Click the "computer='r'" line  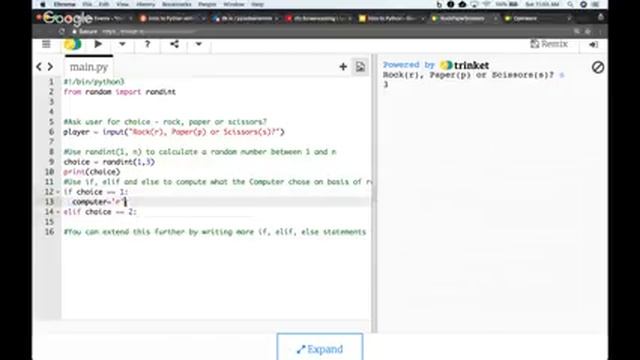click(98, 202)
